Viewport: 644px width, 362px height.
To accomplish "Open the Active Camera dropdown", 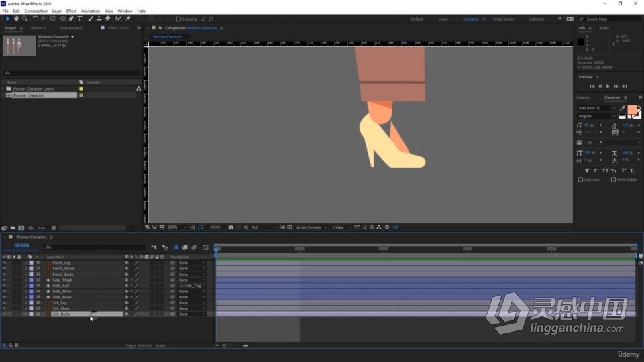I will pyautogui.click(x=311, y=227).
